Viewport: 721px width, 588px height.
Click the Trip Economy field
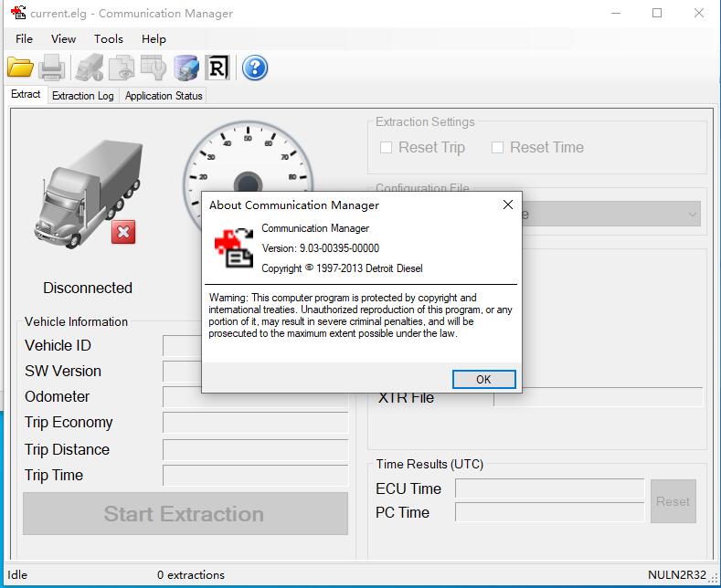click(x=255, y=422)
